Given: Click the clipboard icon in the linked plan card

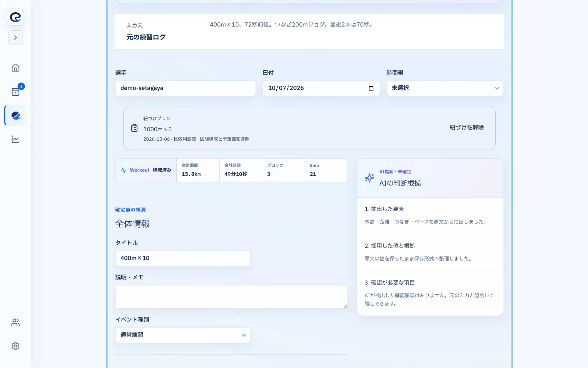Looking at the screenshot, I should (x=134, y=128).
